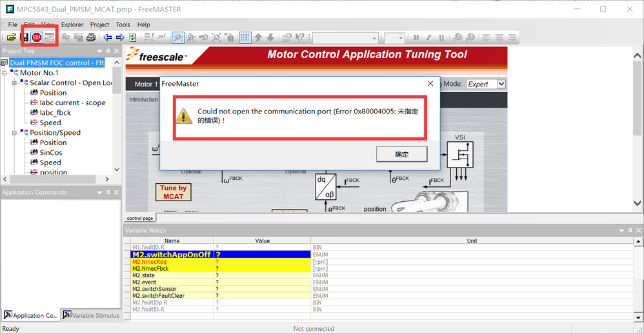
Task: Click Project Tree horizontal scroll right arrow
Action: pyautogui.click(x=107, y=179)
